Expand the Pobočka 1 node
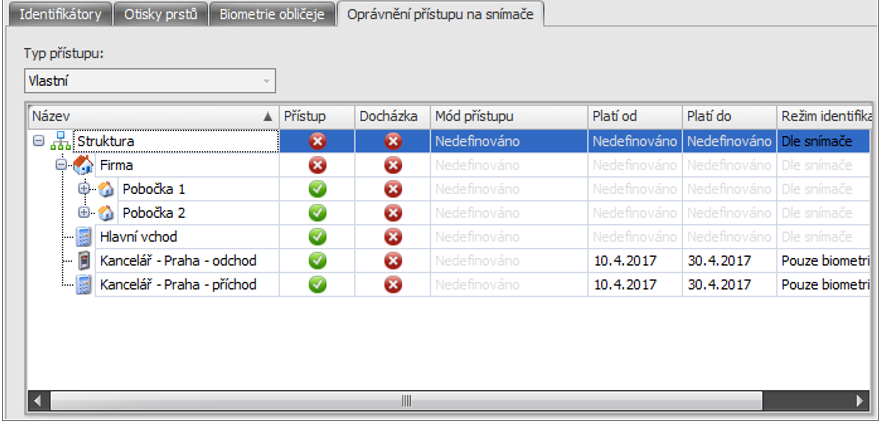The width and height of the screenshot is (880, 423). coord(84,189)
